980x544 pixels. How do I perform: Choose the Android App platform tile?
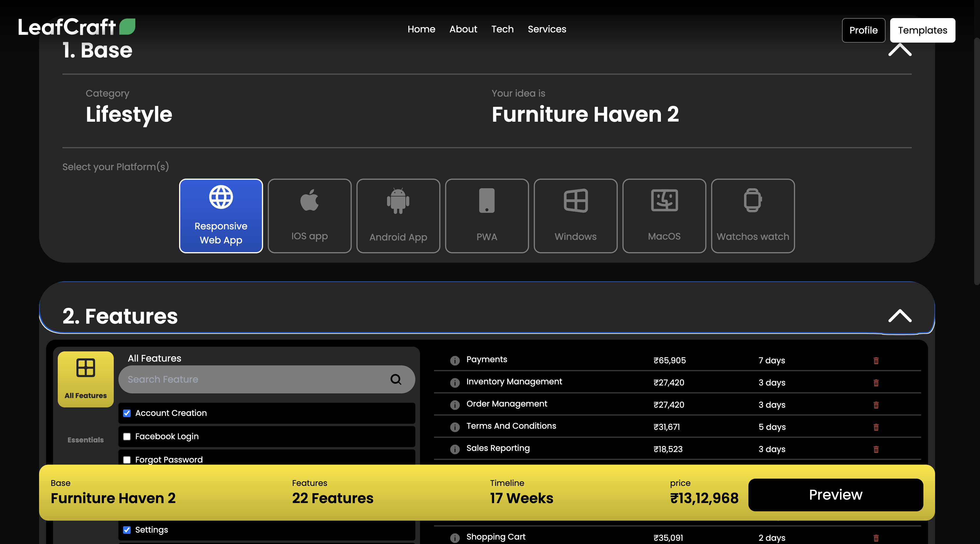pos(398,215)
